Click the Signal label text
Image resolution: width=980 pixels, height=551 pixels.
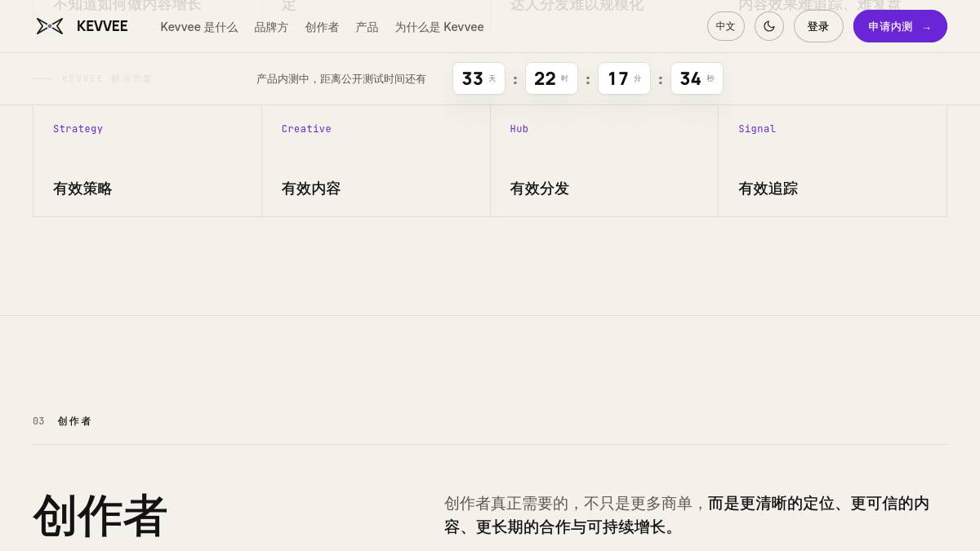757,129
